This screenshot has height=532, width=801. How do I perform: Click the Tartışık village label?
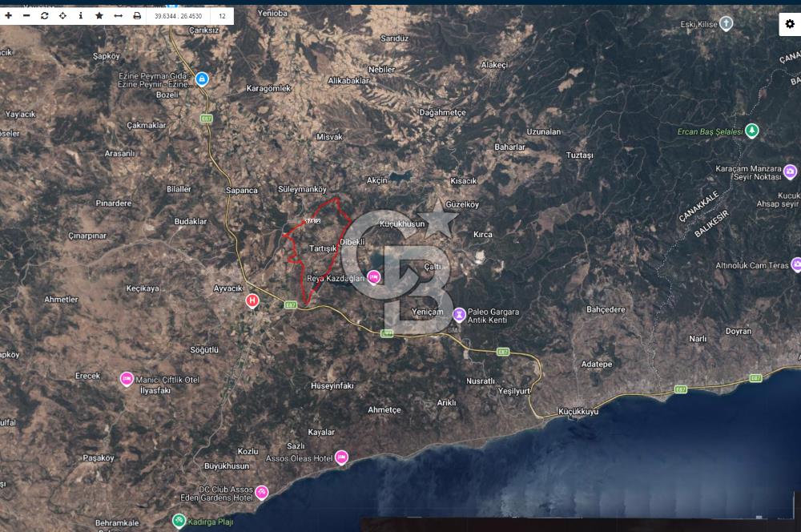tap(323, 248)
